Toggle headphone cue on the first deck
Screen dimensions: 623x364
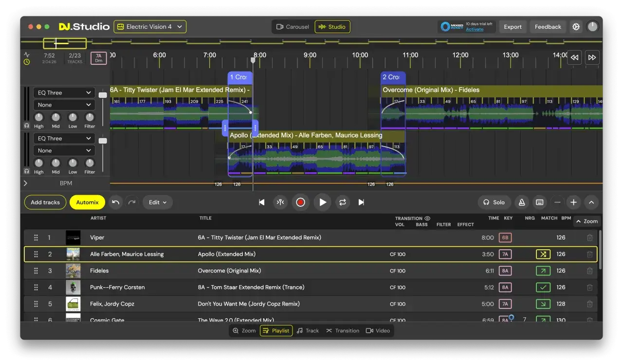26,126
